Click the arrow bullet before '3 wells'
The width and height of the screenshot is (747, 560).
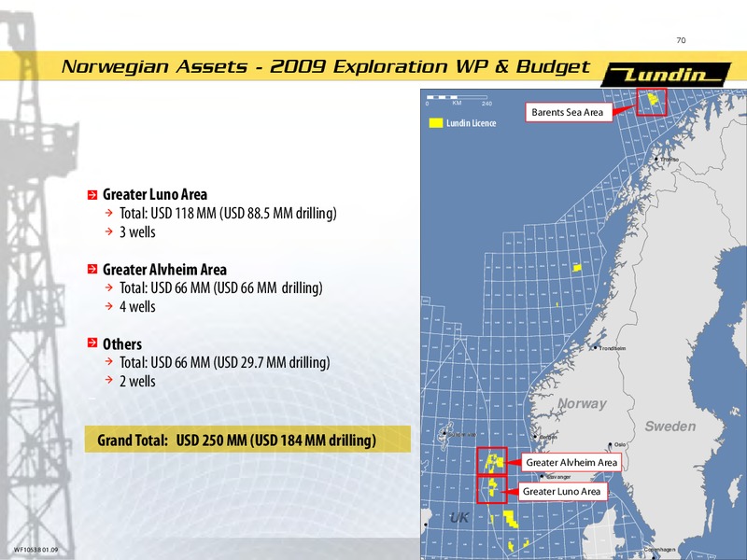(109, 231)
